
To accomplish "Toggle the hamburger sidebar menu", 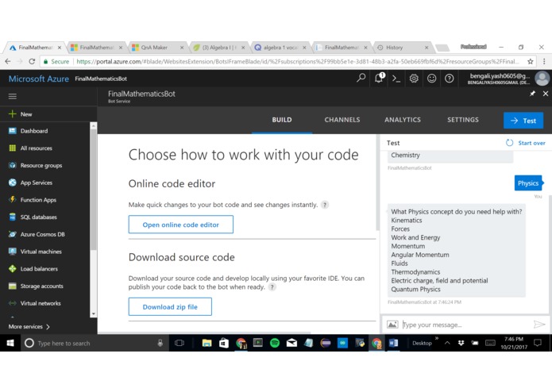I will point(13,96).
